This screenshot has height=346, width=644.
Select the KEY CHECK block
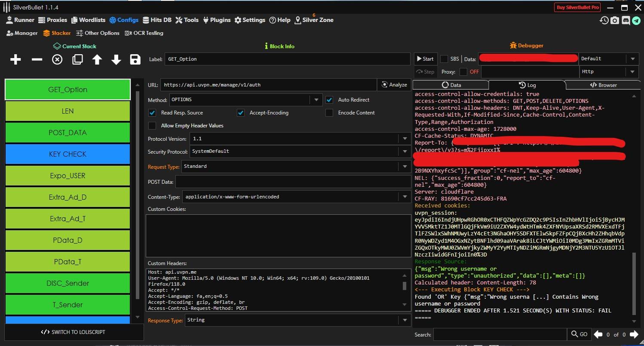click(x=67, y=154)
